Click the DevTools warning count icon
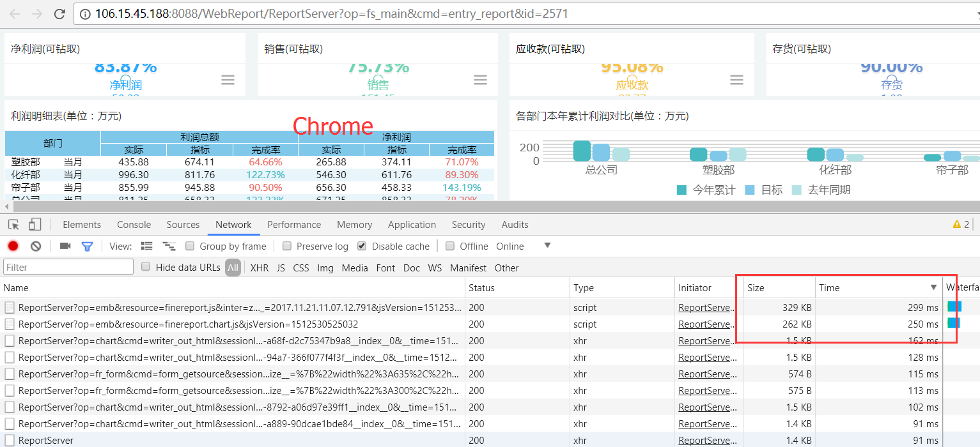Screen dimensions: 980x447 pyautogui.click(x=957, y=224)
